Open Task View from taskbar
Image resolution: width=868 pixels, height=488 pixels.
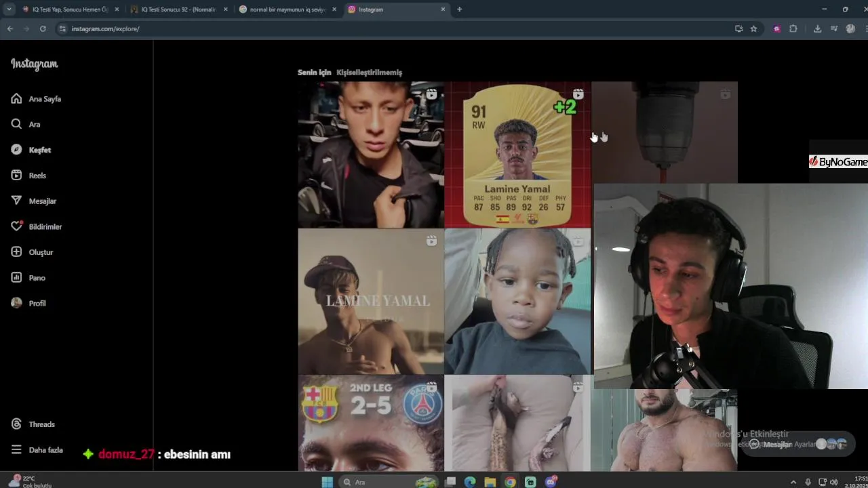450,482
